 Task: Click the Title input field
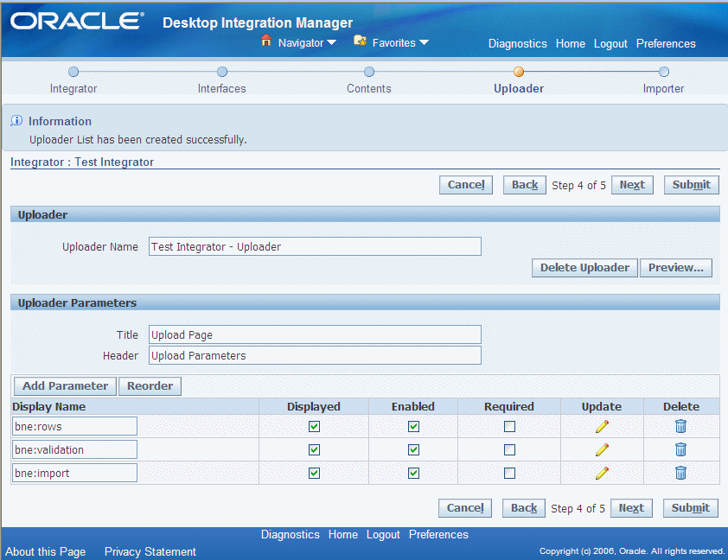click(315, 334)
